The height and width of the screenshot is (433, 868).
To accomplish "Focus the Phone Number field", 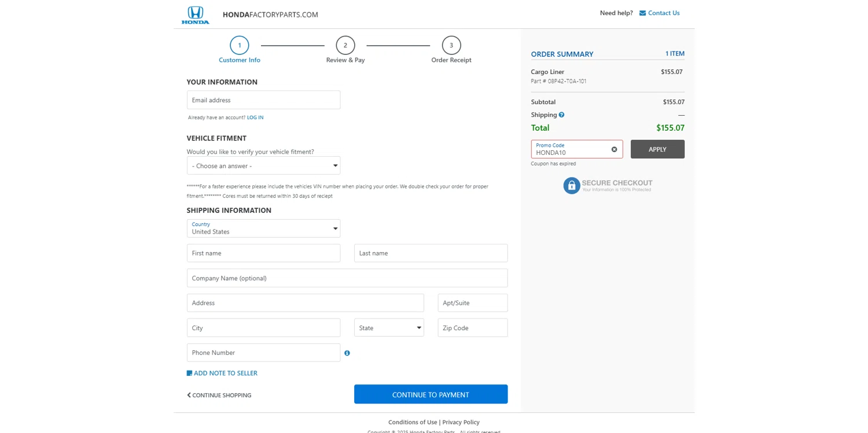I will [263, 353].
